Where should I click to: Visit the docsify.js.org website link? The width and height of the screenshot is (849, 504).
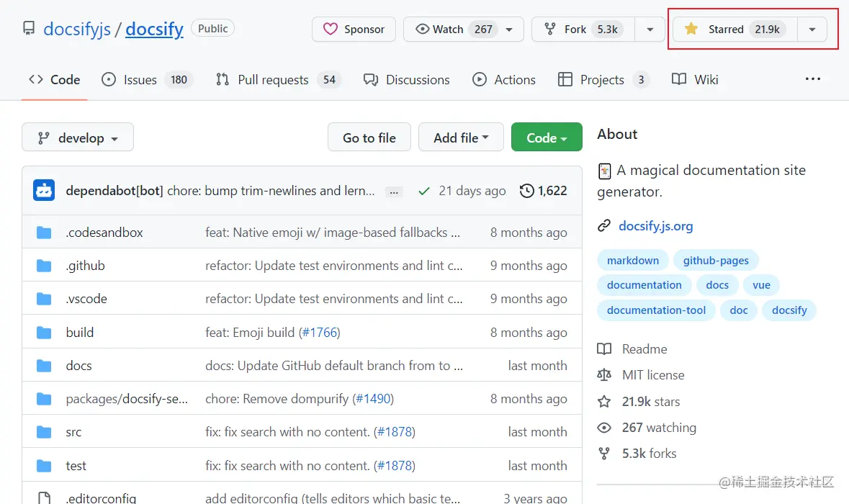pos(656,226)
